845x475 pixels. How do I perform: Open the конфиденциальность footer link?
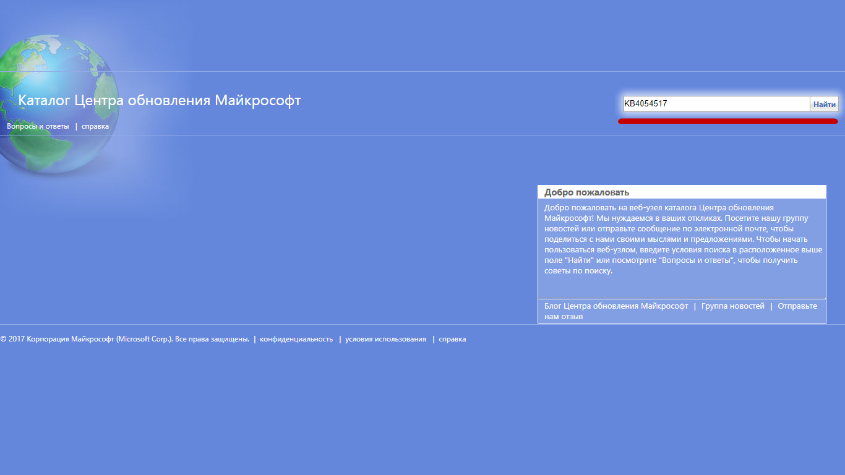click(296, 339)
